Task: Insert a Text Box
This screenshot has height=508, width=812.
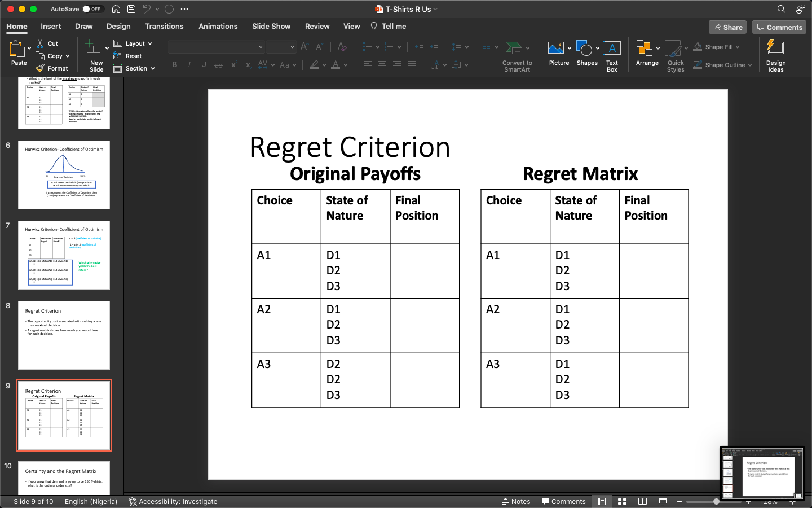Action: click(x=612, y=54)
